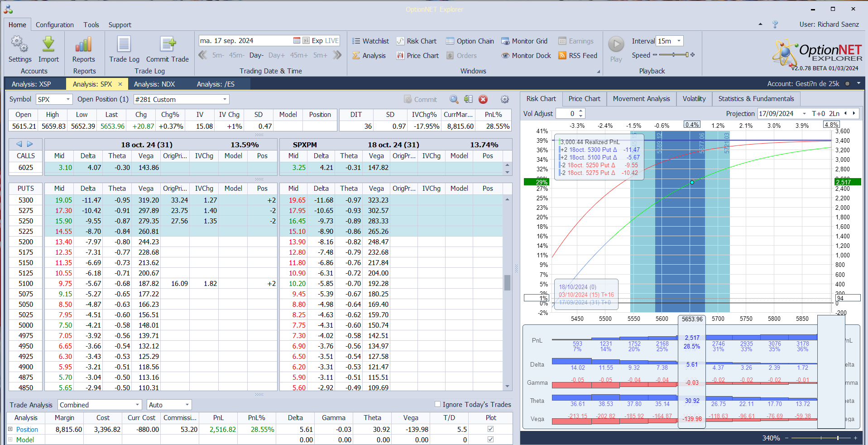
Task: Step back one day with Day-
Action: [256, 55]
